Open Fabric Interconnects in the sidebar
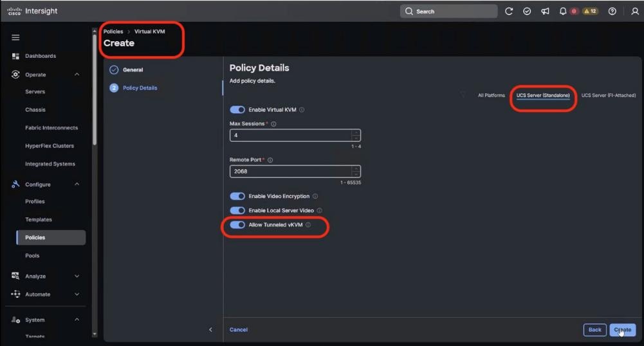The image size is (644, 346). point(51,127)
